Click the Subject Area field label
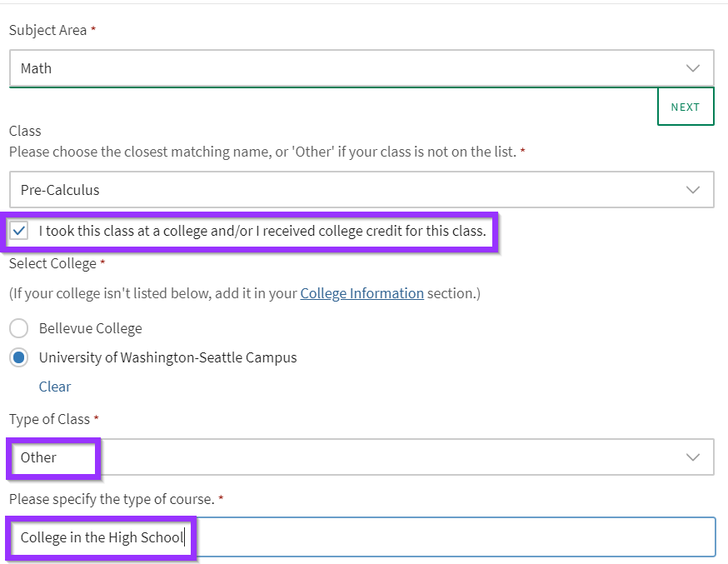The width and height of the screenshot is (728, 564). tap(47, 30)
